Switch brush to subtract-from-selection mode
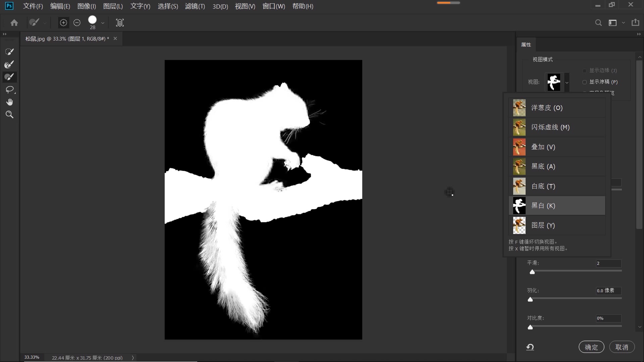 [77, 23]
